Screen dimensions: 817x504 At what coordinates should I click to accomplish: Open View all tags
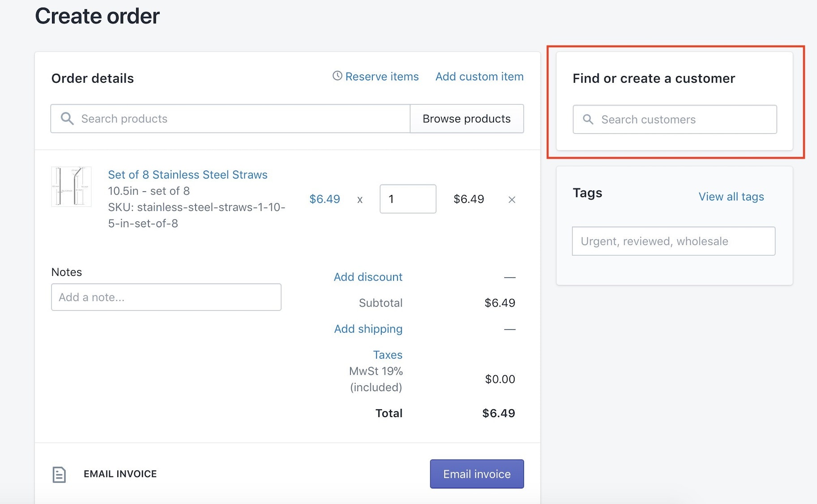(x=731, y=197)
